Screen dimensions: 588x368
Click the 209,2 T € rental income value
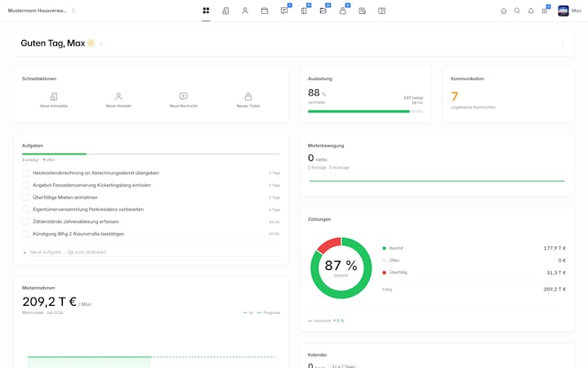pyautogui.click(x=49, y=302)
